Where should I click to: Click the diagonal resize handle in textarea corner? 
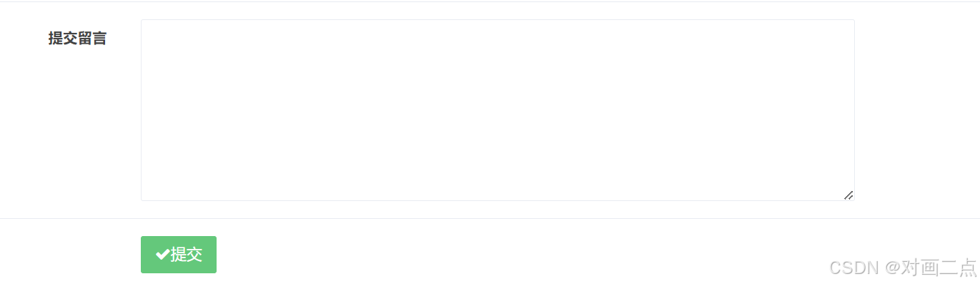click(848, 195)
